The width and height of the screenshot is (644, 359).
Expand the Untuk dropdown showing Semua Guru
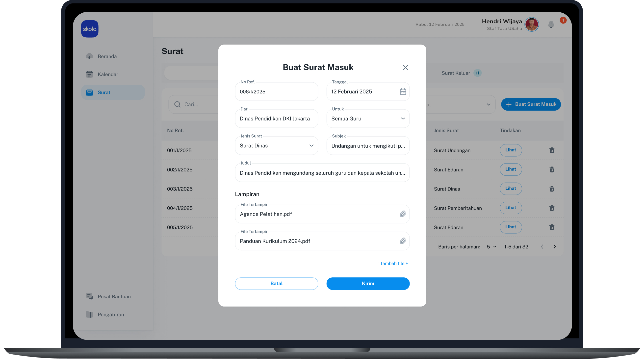click(x=368, y=119)
